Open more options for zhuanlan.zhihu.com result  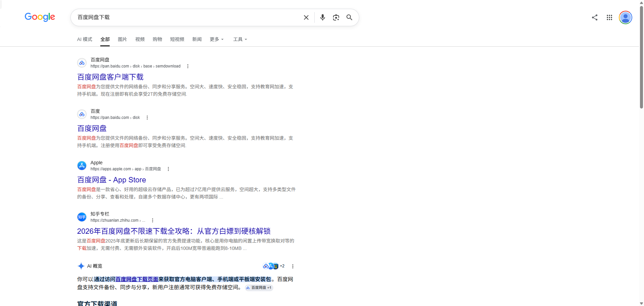coord(153,220)
